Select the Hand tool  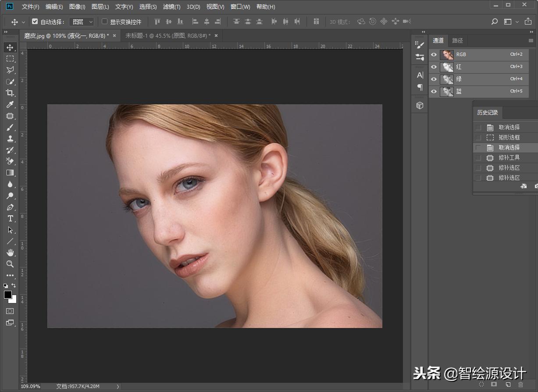pyautogui.click(x=10, y=253)
